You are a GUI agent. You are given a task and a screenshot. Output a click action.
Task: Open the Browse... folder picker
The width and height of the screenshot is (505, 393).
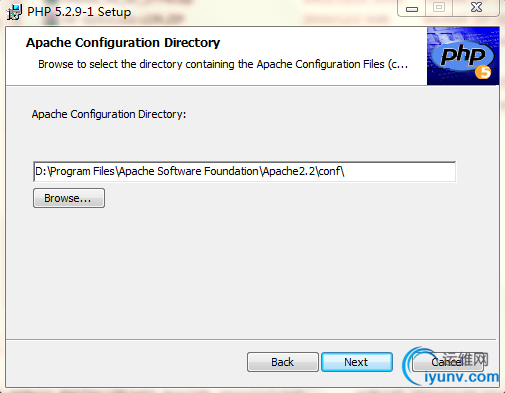[69, 198]
